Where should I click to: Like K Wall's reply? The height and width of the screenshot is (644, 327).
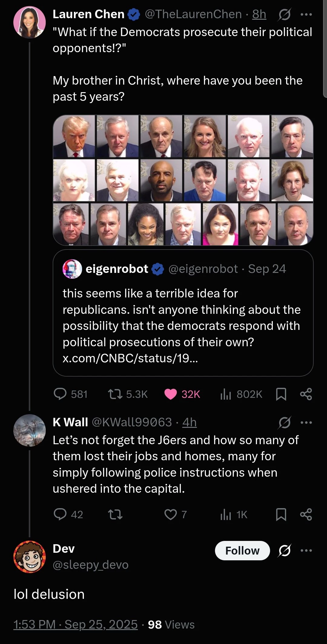click(170, 515)
